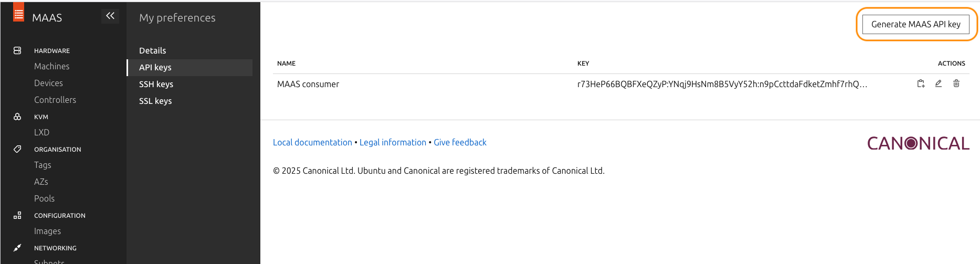This screenshot has height=264, width=980.
Task: Collapse the sidebar with double chevron
Action: 110,16
